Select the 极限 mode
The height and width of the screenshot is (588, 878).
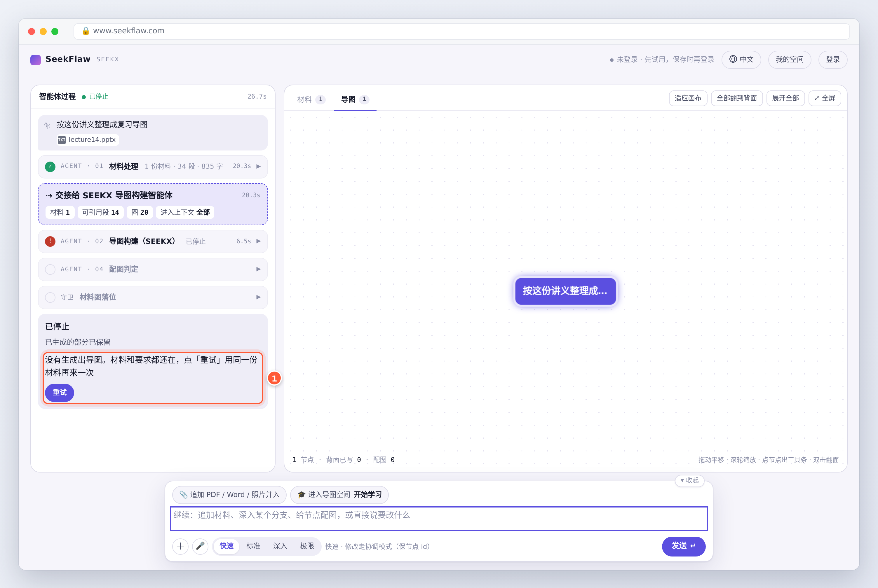pyautogui.click(x=307, y=546)
